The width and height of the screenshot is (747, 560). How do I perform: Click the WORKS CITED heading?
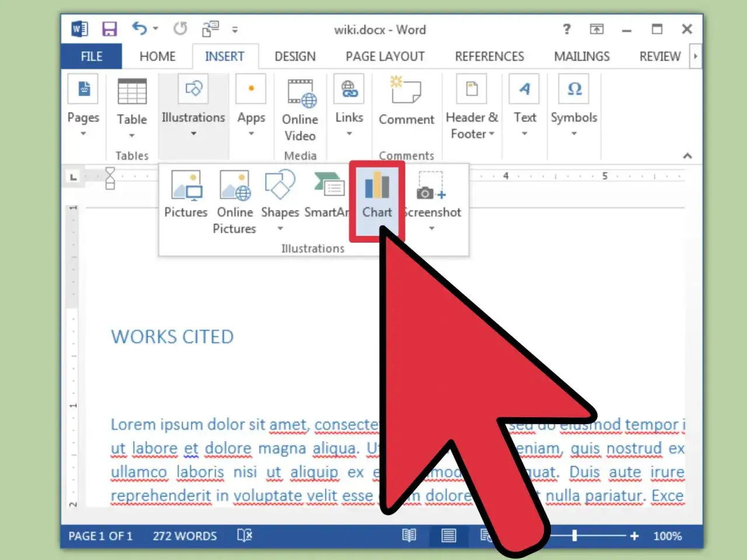(172, 337)
